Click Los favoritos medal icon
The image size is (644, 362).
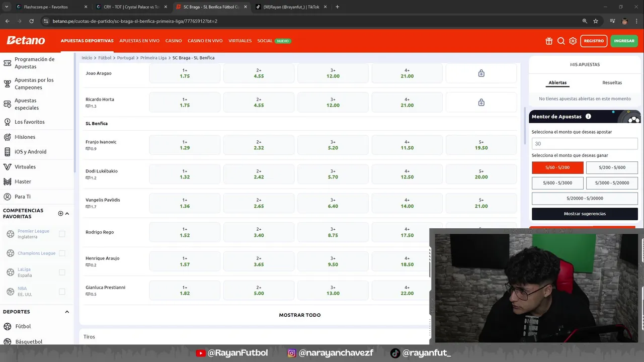pyautogui.click(x=7, y=122)
